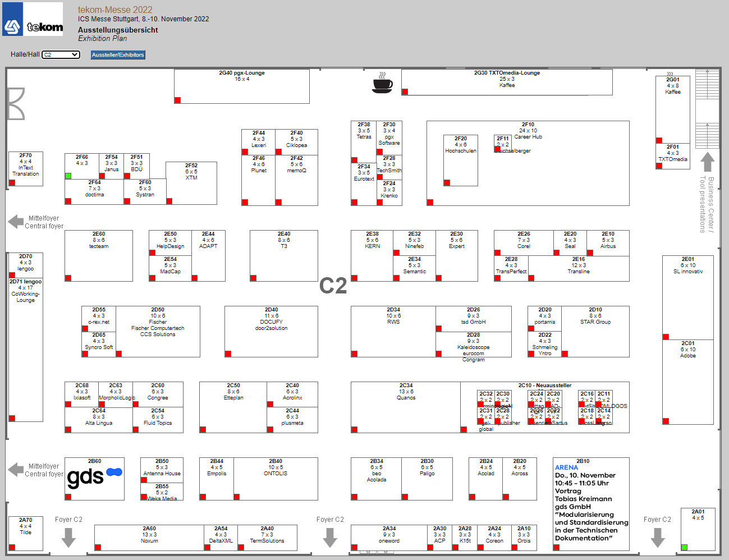Image resolution: width=729 pixels, height=560 pixels.
Task: Choose booth 2F60 Systran
Action: point(145,191)
